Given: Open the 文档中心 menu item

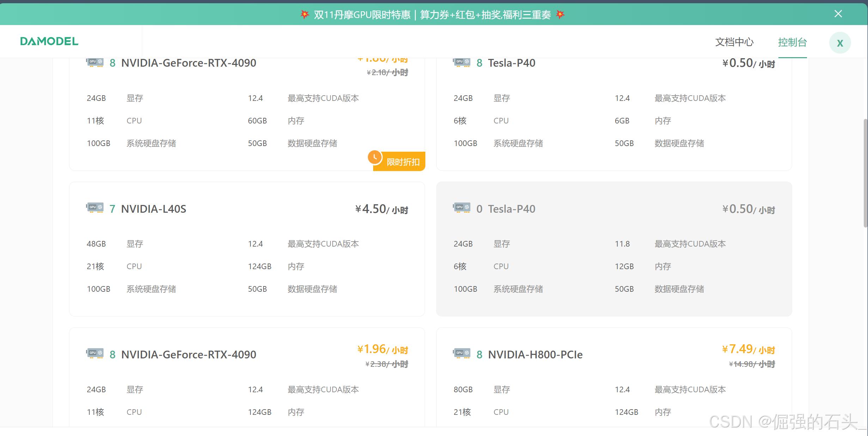Looking at the screenshot, I should tap(734, 42).
